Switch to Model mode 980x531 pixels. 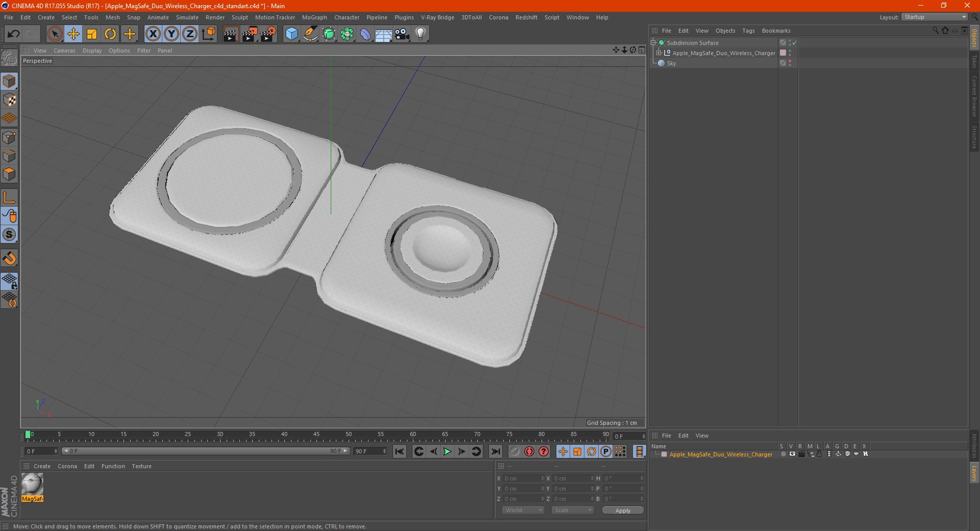point(9,81)
